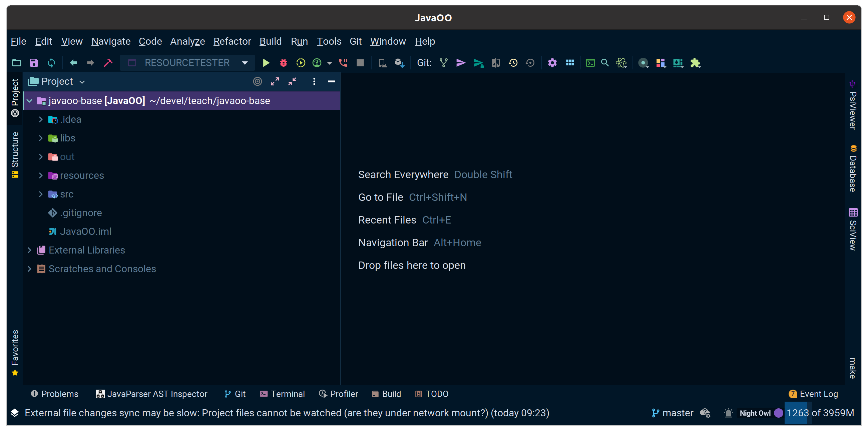Expand External Libraries node

pyautogui.click(x=30, y=251)
